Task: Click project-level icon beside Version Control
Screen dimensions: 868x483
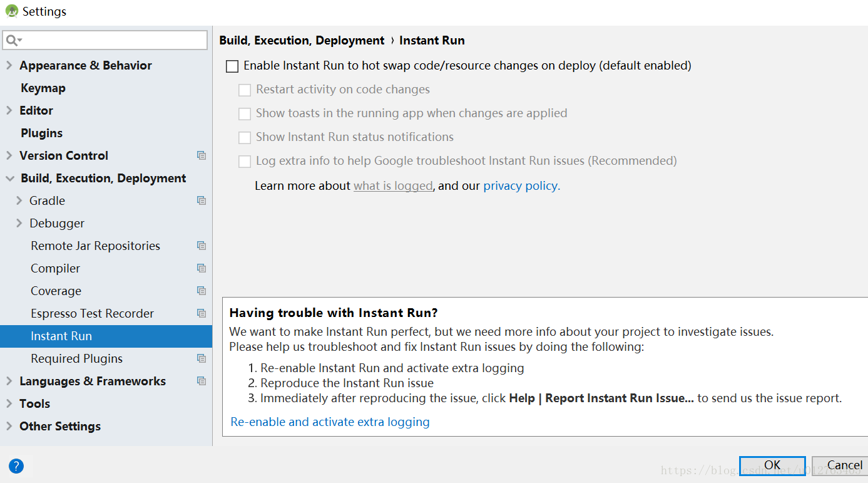Action: pos(201,155)
